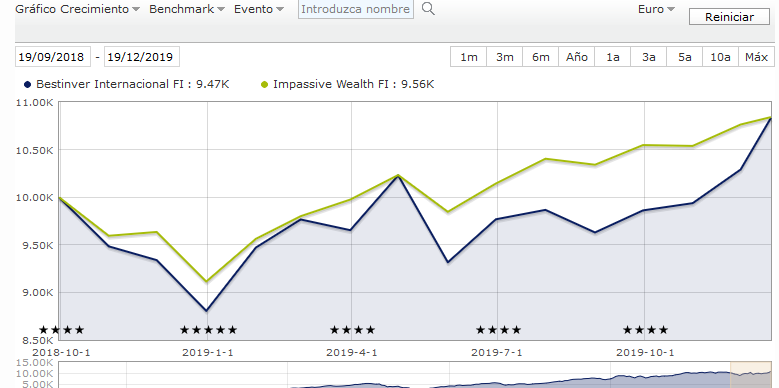Click the highlighted range selector in overview chart
This screenshot has width=779, height=388.
coord(751,375)
